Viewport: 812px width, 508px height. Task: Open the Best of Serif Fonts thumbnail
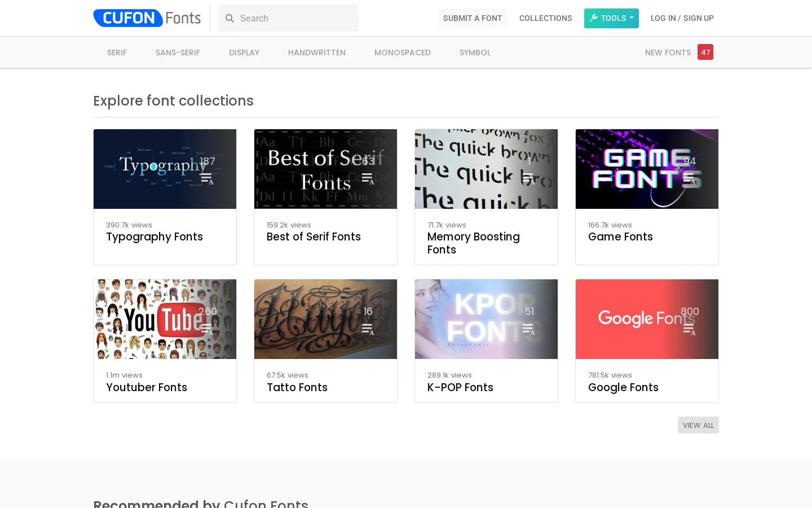pos(325,169)
